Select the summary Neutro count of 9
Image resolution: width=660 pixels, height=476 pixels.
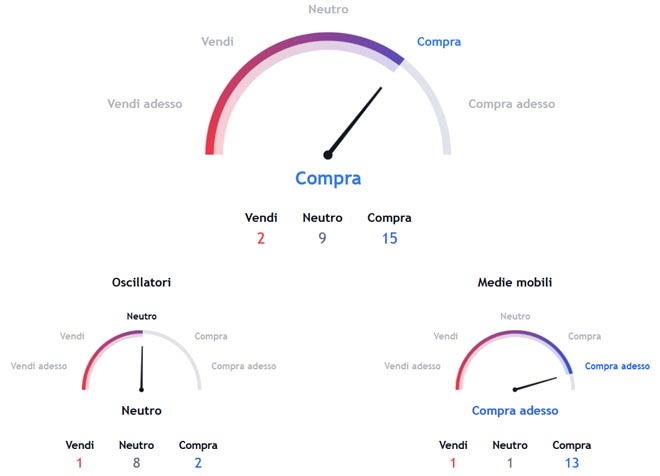click(x=322, y=239)
